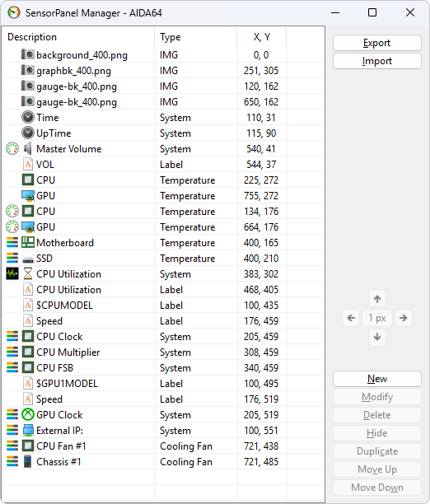This screenshot has height=504, width=430.
Task: Nudge item up with the up arrow
Action: 377,299
